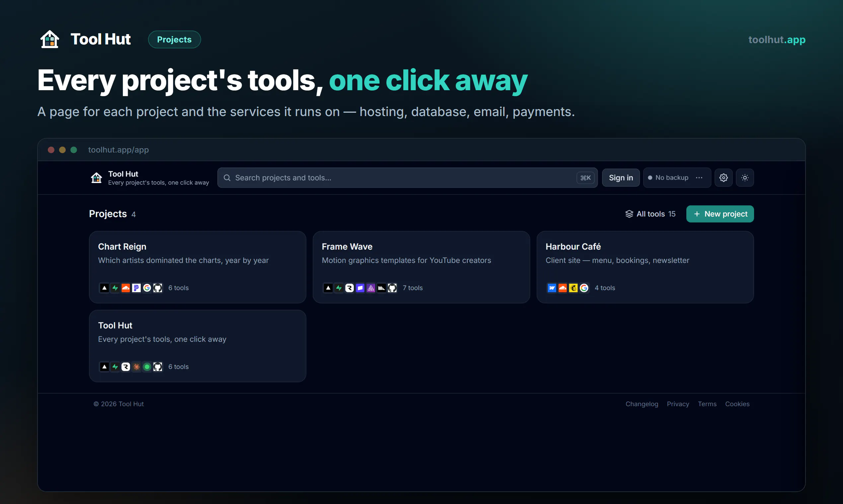The width and height of the screenshot is (843, 504).
Task: Open the No backup status menu
Action: 677,178
